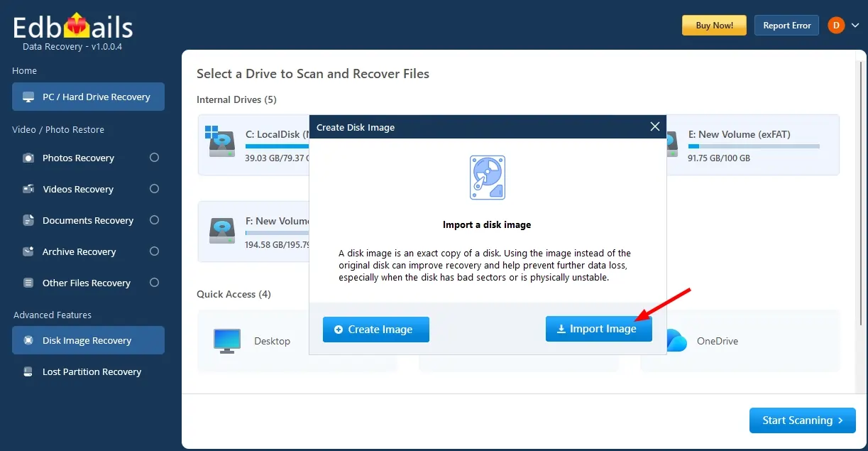868x451 pixels.
Task: Click the Videos Recovery camcorder icon
Action: click(28, 189)
